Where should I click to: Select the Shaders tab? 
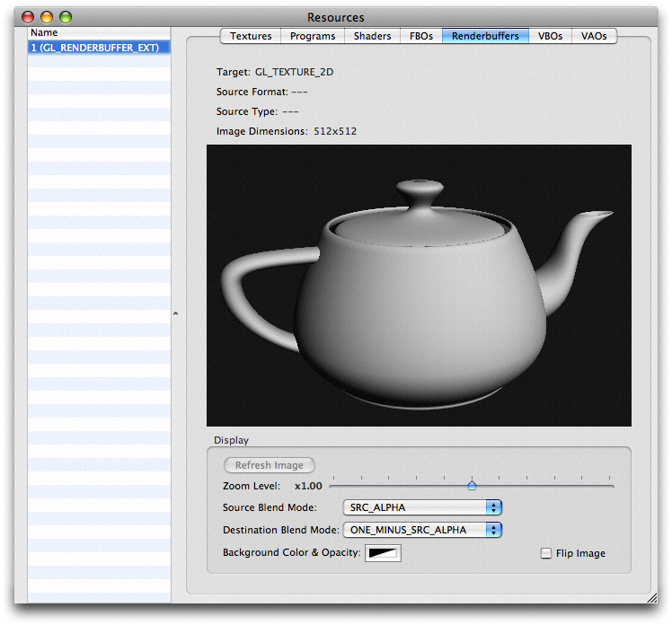pyautogui.click(x=372, y=36)
